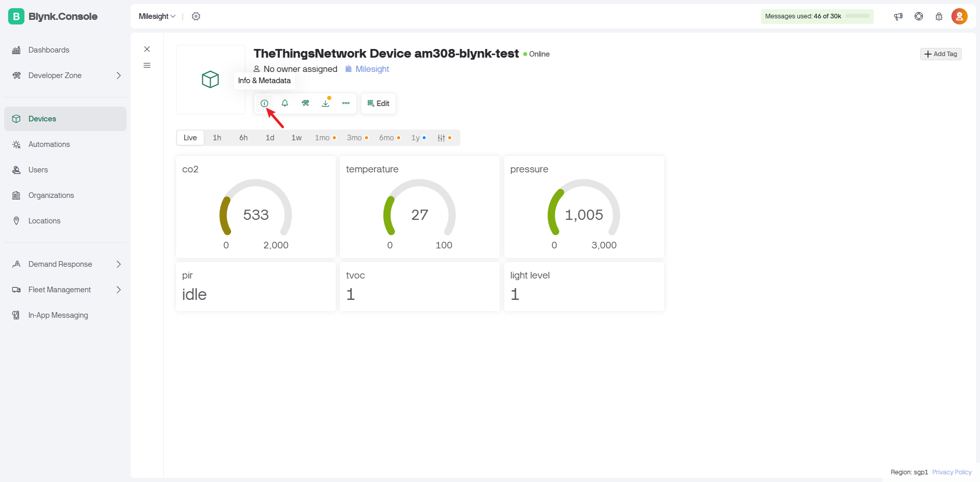Expand Demand Response chevron
The height and width of the screenshot is (482, 980).
pyautogui.click(x=118, y=264)
